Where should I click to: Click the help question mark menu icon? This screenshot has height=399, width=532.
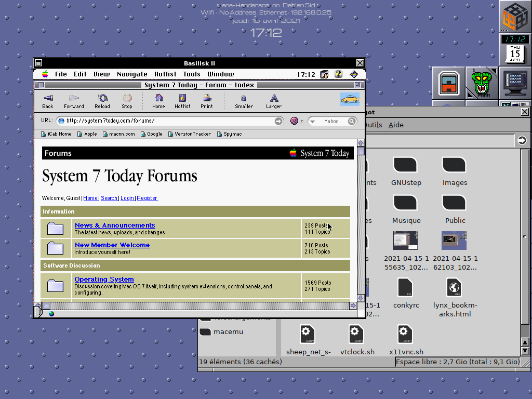[338, 74]
